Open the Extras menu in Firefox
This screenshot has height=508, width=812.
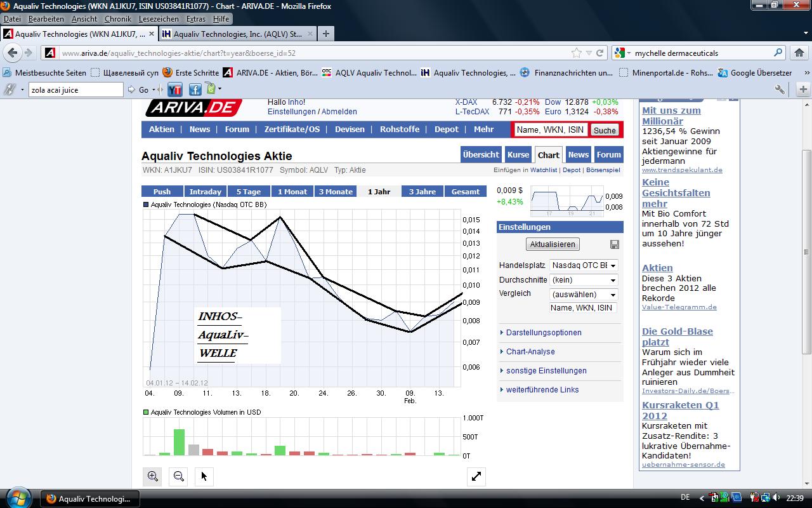click(195, 18)
